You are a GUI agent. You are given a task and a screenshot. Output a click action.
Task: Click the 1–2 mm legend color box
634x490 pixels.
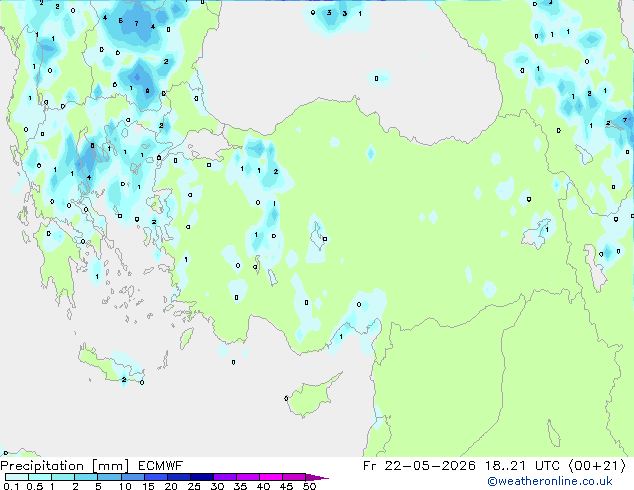click(x=63, y=477)
